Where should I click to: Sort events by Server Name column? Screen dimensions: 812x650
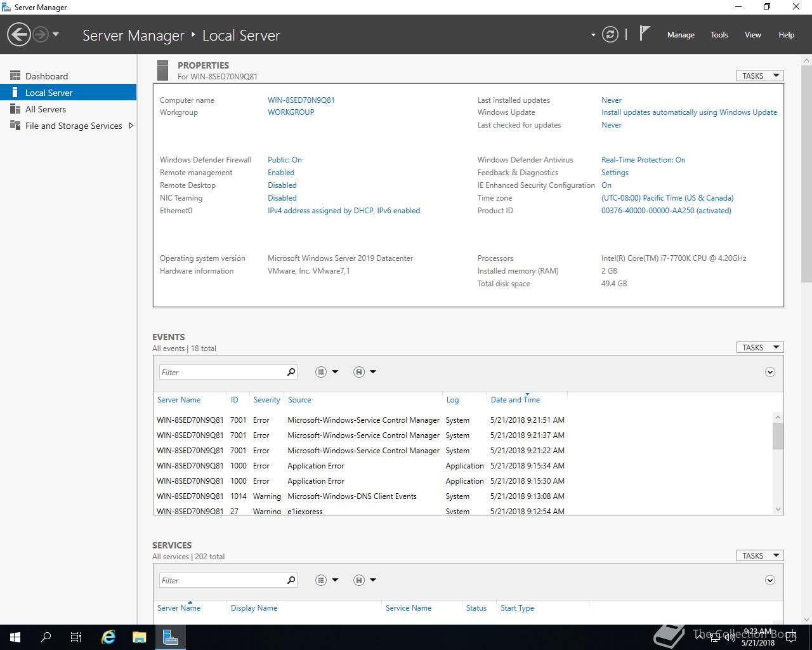point(179,400)
